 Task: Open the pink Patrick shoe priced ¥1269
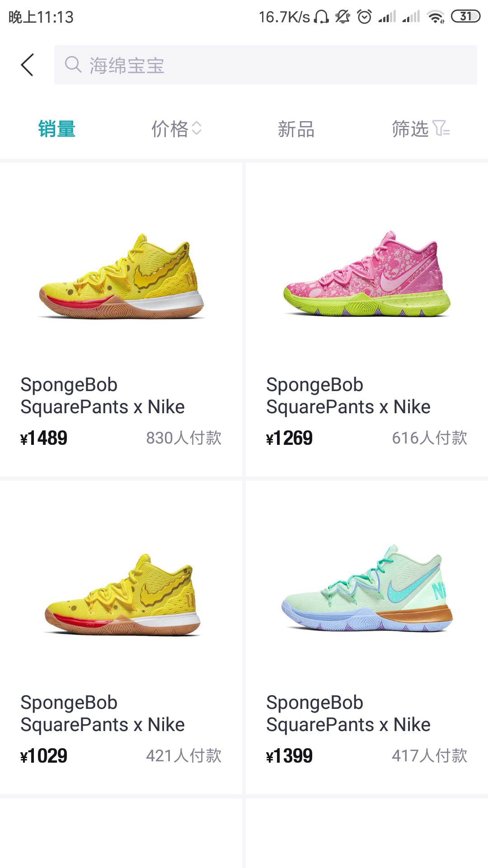[x=367, y=320]
